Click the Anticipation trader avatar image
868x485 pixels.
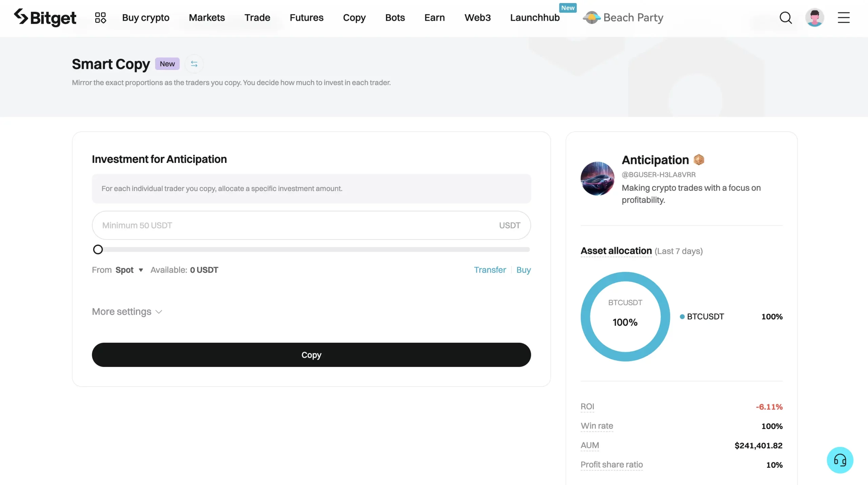597,179
